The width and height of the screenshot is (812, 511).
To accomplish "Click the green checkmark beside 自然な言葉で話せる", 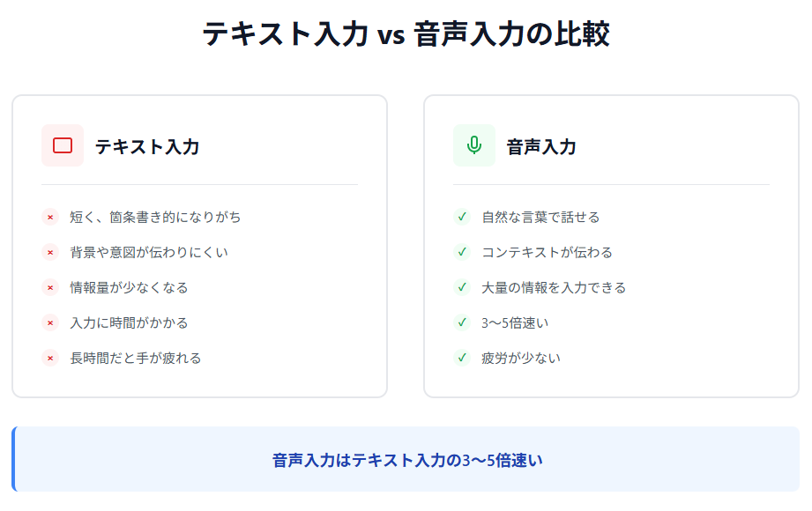I will tap(462, 217).
